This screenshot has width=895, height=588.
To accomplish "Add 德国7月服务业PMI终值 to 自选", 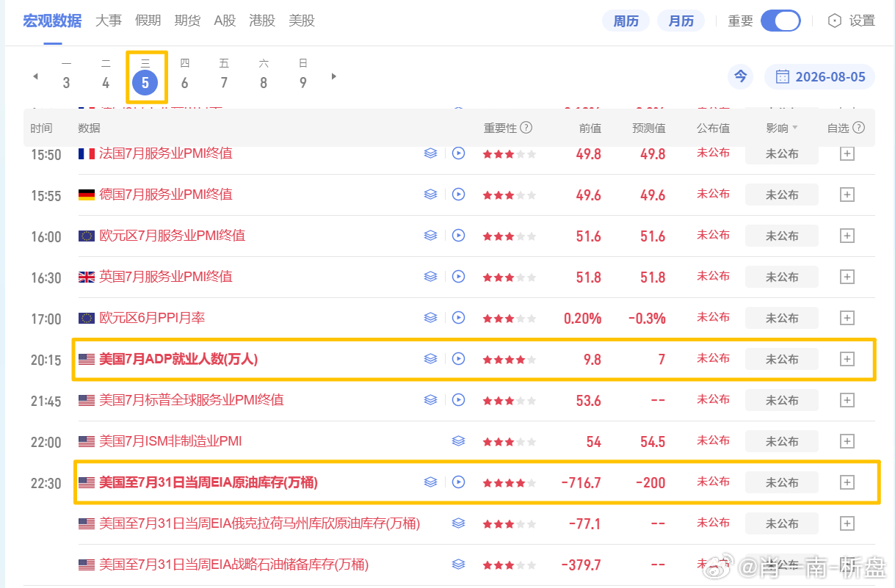I will click(x=847, y=195).
